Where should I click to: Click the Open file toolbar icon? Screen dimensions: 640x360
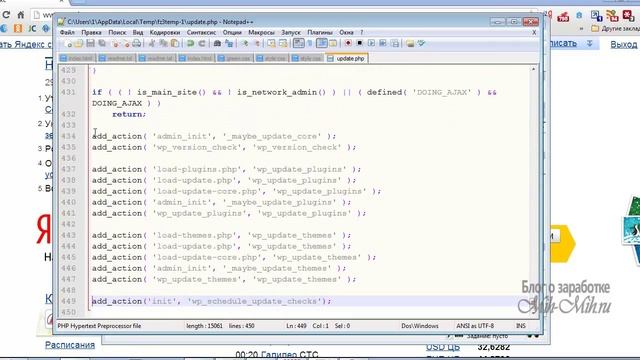[x=79, y=43]
